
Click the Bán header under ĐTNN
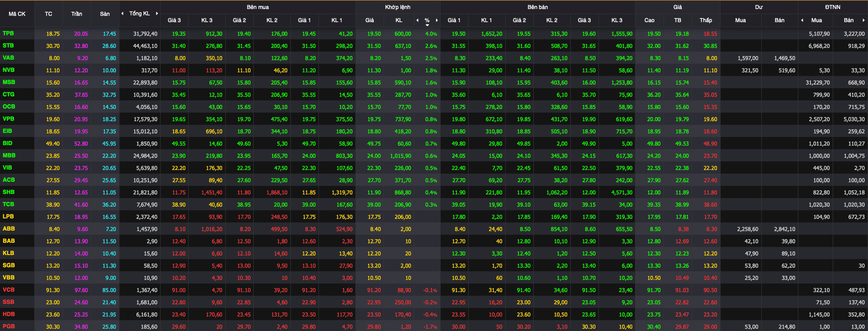coord(849,20)
